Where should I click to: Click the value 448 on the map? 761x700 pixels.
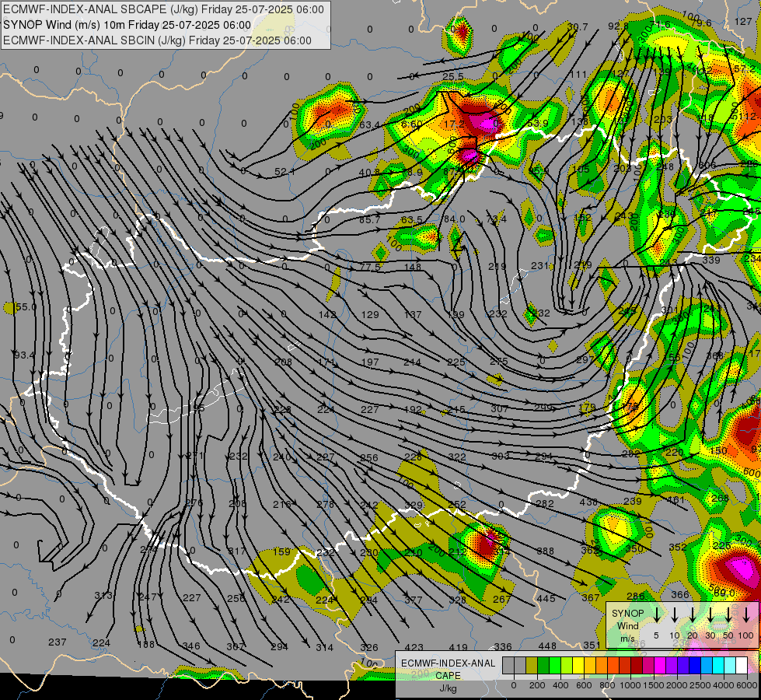pyautogui.click(x=547, y=646)
